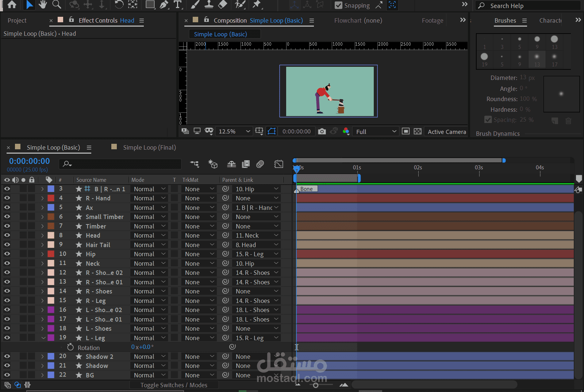Toggle transparency grid icon in viewer

[x=418, y=131]
